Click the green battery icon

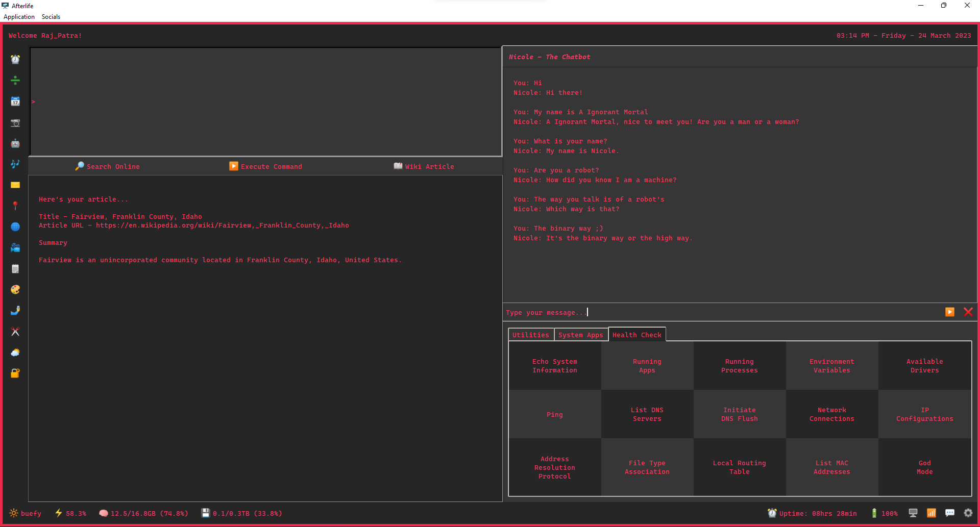tap(874, 513)
